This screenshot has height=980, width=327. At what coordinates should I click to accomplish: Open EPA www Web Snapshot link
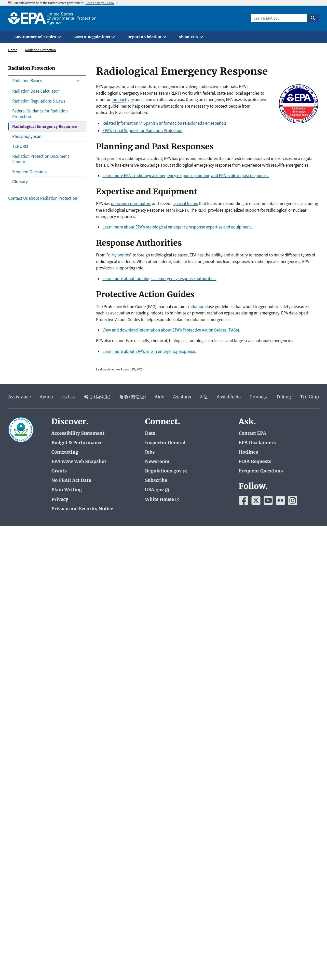(79, 462)
